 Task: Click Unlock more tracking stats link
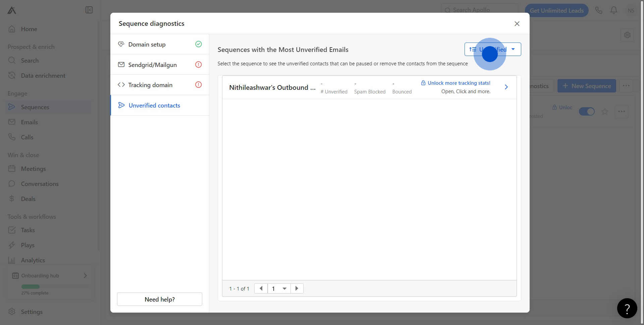click(x=459, y=83)
